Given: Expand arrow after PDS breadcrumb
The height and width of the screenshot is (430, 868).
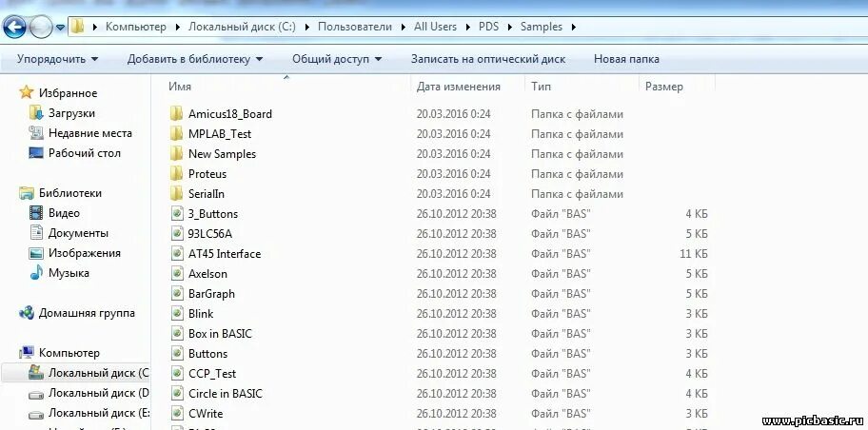Looking at the screenshot, I should pyautogui.click(x=509, y=27).
